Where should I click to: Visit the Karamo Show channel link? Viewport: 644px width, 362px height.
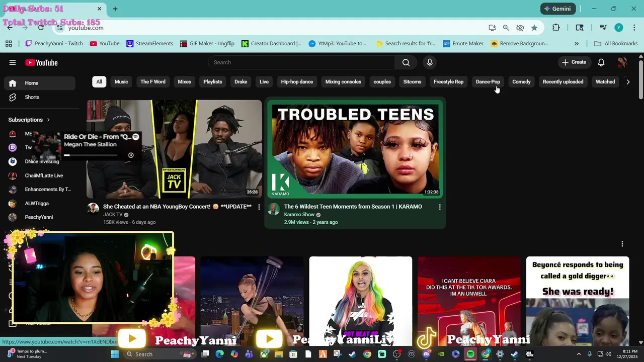[x=299, y=215]
